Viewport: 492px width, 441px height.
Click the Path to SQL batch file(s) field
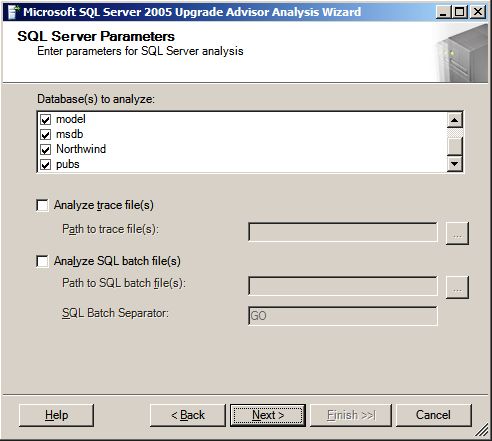pyautogui.click(x=343, y=286)
